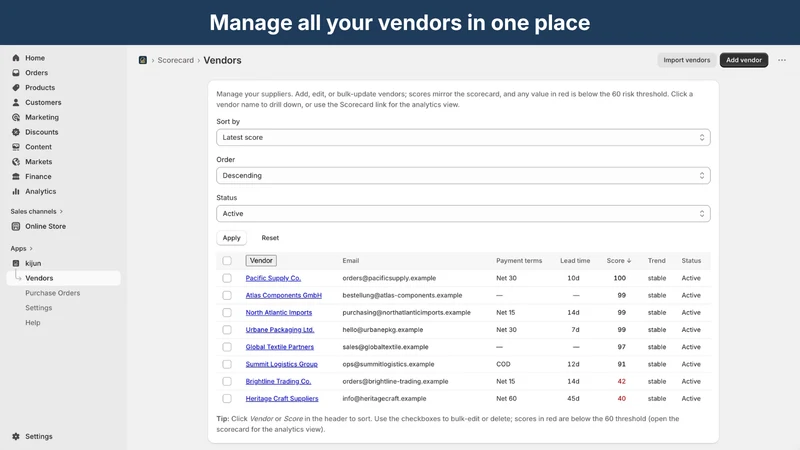Check the North Atlantic Imports checkbox
The width and height of the screenshot is (800, 450).
(227, 313)
